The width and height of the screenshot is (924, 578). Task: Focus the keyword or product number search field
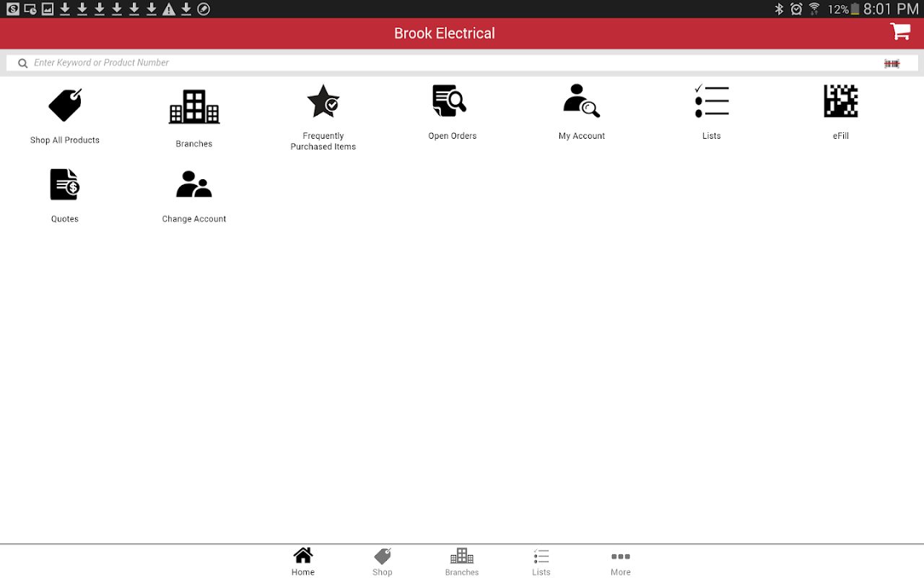coord(462,63)
